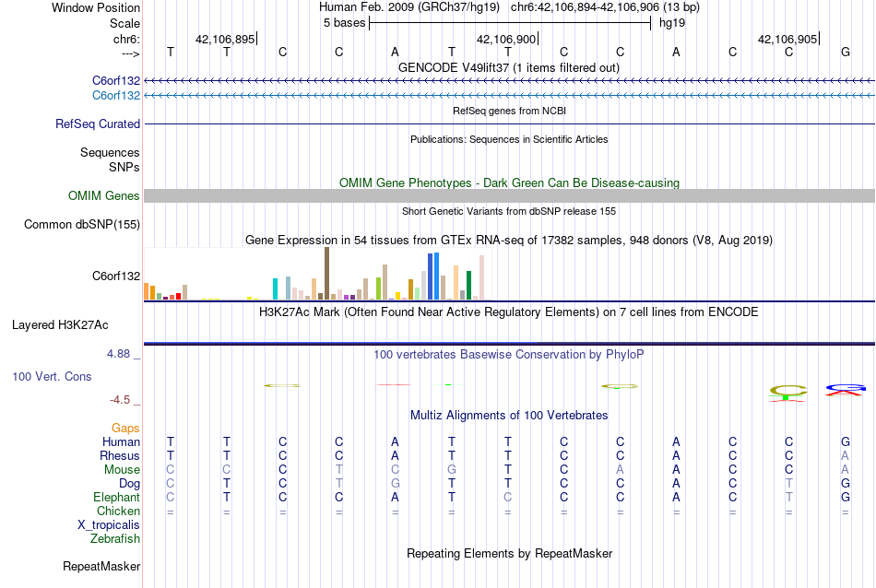Click the dark blue C6orf132 GENCODE label

pos(116,81)
